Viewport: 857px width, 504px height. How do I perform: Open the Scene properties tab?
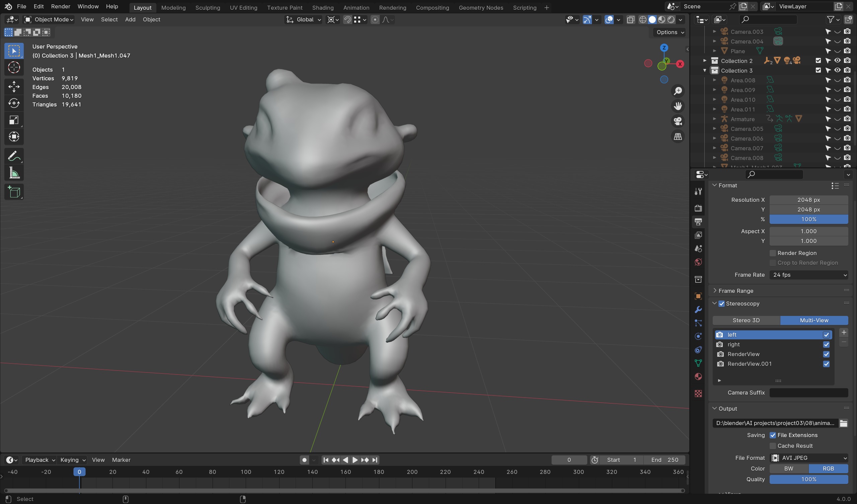[x=698, y=249]
